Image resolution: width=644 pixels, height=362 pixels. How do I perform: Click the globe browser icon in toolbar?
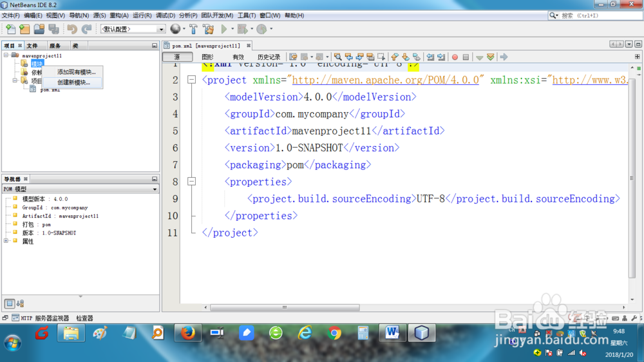(x=175, y=29)
